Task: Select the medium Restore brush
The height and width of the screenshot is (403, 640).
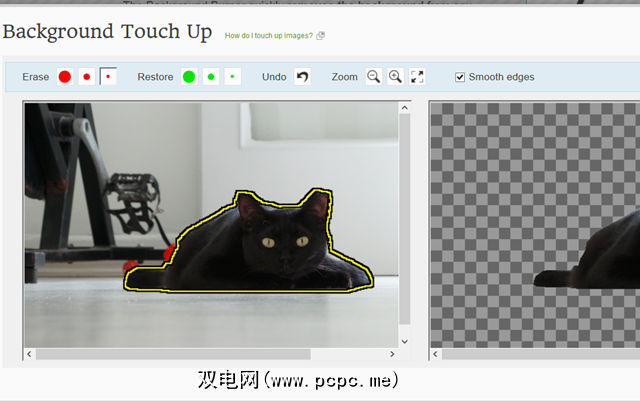Action: pyautogui.click(x=211, y=77)
